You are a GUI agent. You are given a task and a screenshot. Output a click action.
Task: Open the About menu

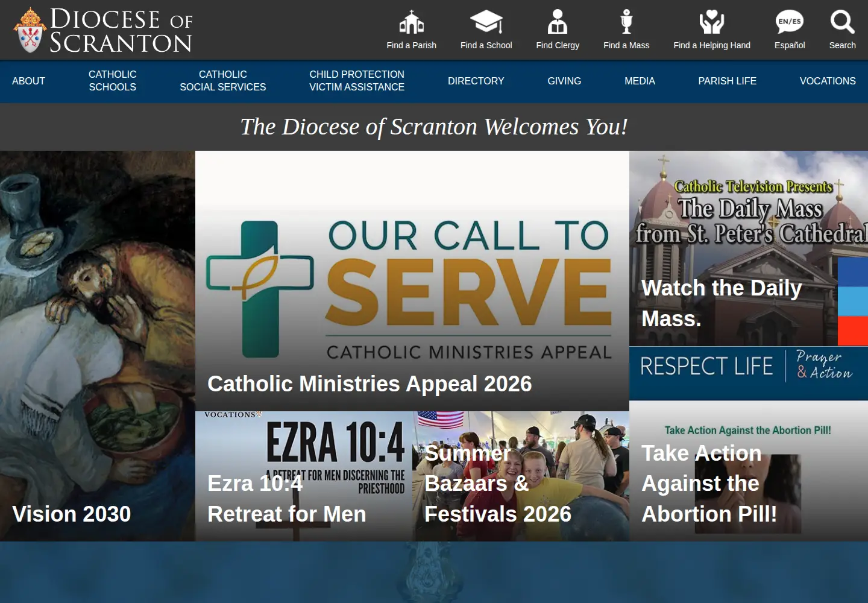pyautogui.click(x=28, y=81)
